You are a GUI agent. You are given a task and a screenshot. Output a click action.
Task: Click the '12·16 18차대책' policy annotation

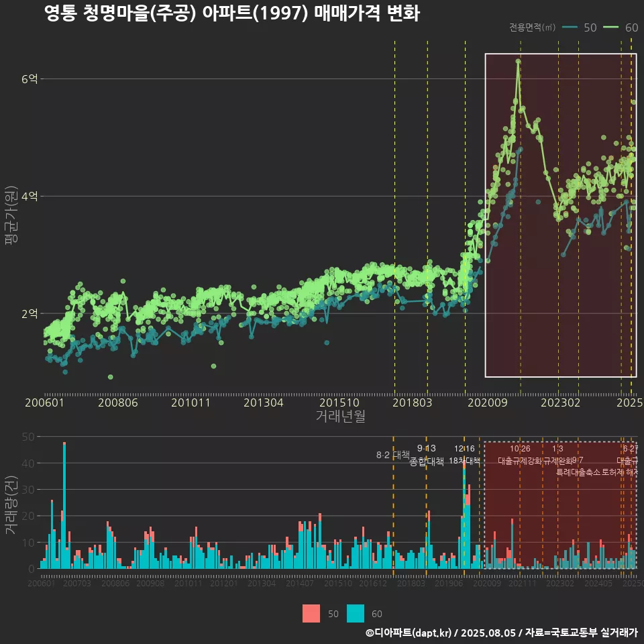point(464,455)
